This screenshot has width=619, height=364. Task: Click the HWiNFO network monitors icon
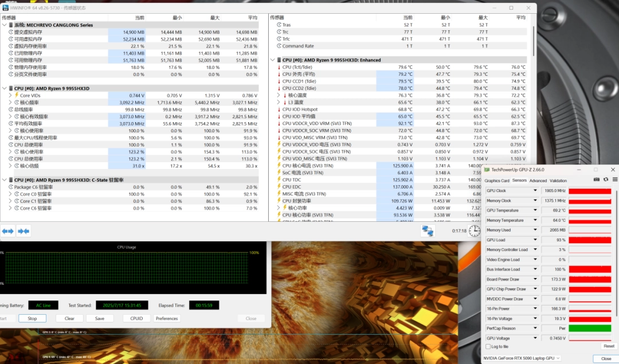(x=427, y=230)
